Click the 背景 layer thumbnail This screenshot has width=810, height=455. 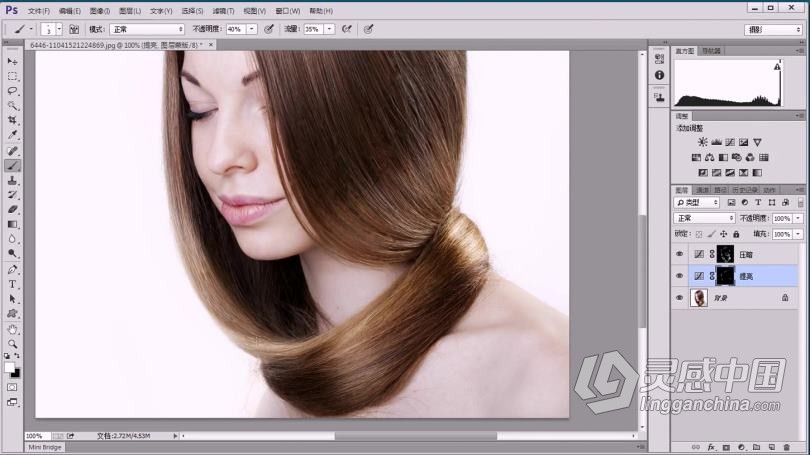tap(699, 298)
